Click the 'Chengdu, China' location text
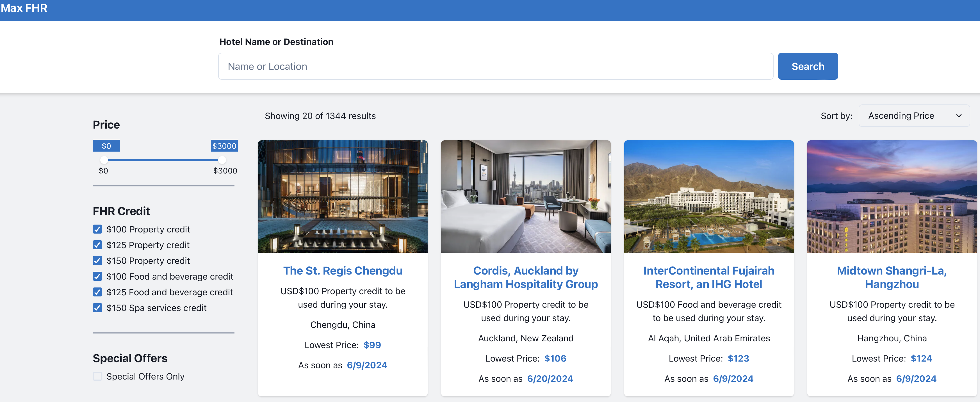The width and height of the screenshot is (980, 402). pos(342,325)
